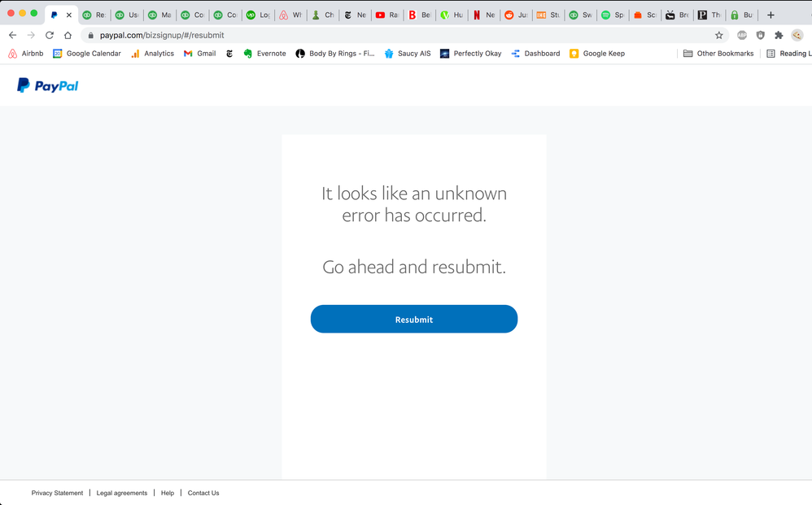This screenshot has height=505, width=812.
Task: Open the Legal agreements link
Action: point(122,493)
